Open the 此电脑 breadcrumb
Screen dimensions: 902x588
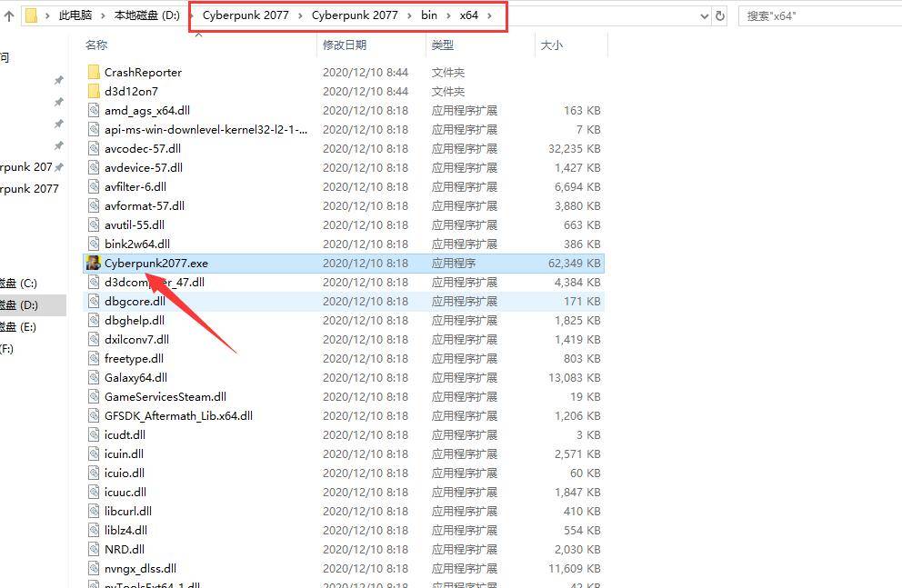(x=75, y=15)
